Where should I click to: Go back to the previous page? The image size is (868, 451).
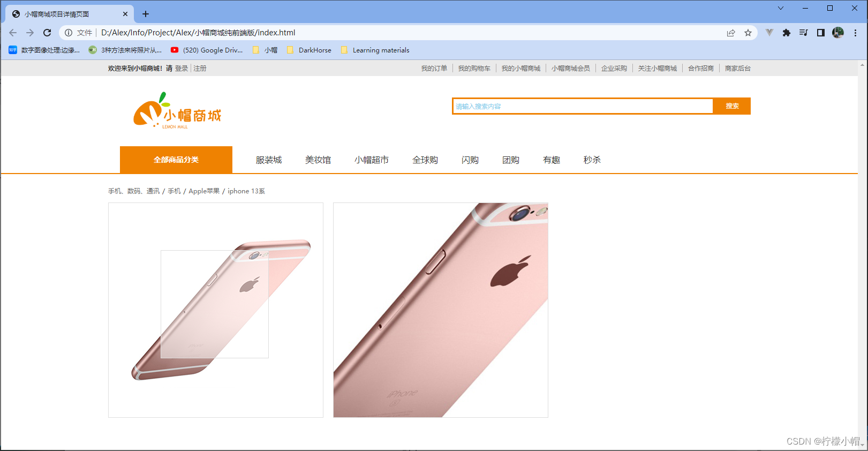[x=13, y=33]
